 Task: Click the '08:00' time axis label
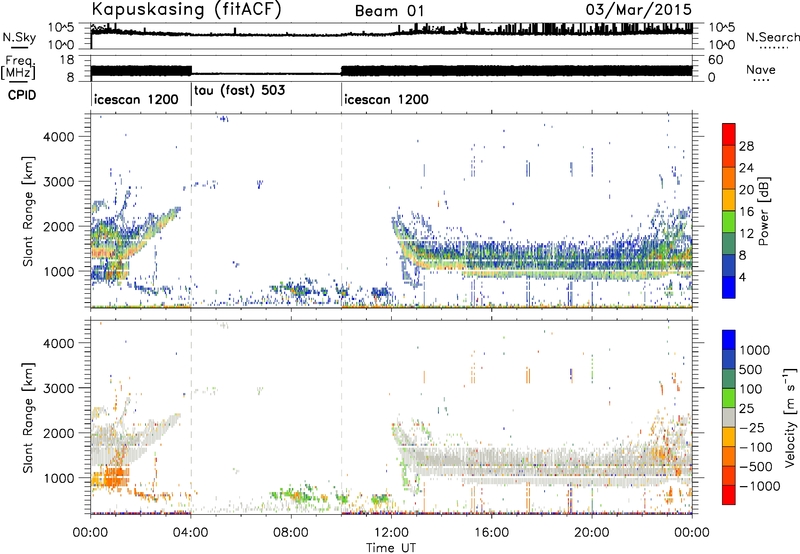pos(291,532)
